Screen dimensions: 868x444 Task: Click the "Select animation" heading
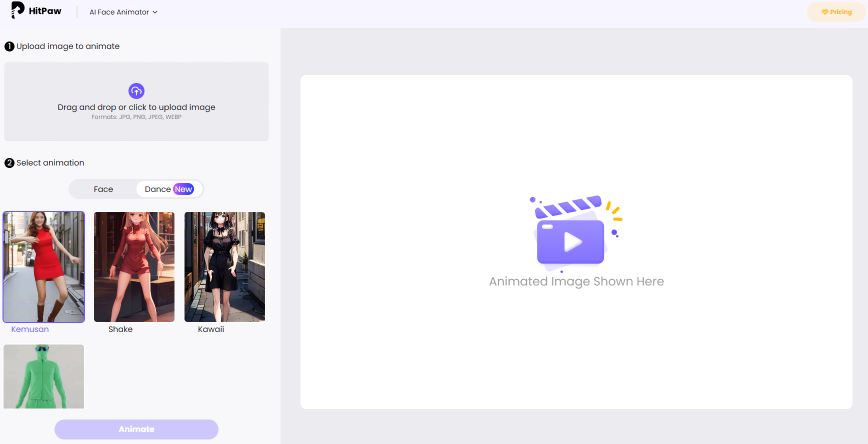pyautogui.click(x=50, y=162)
